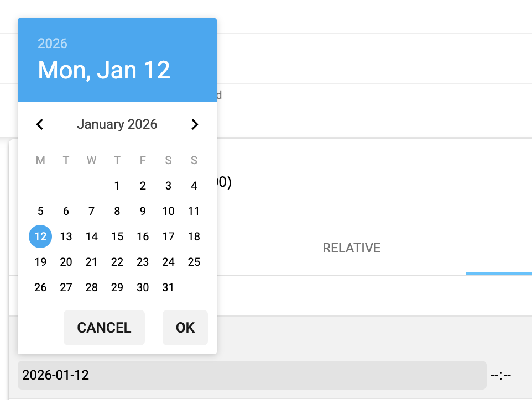This screenshot has height=400, width=532.
Task: Select January 1 on the calendar
Action: click(x=117, y=186)
